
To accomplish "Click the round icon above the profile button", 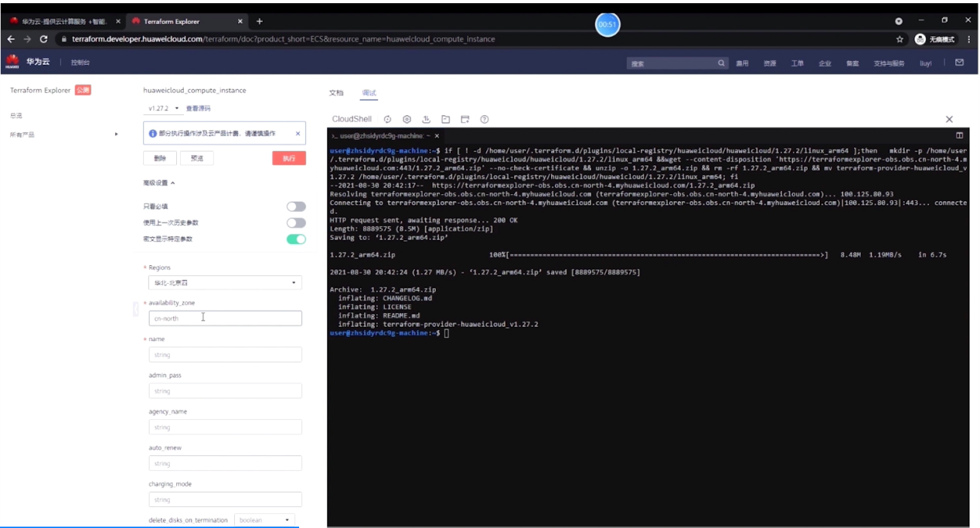I will (x=898, y=21).
